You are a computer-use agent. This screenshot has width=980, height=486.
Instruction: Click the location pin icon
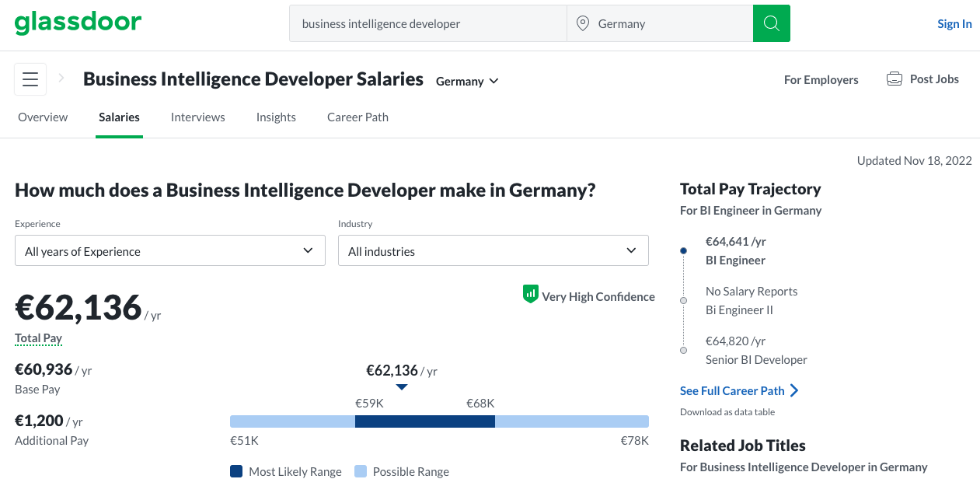[583, 23]
